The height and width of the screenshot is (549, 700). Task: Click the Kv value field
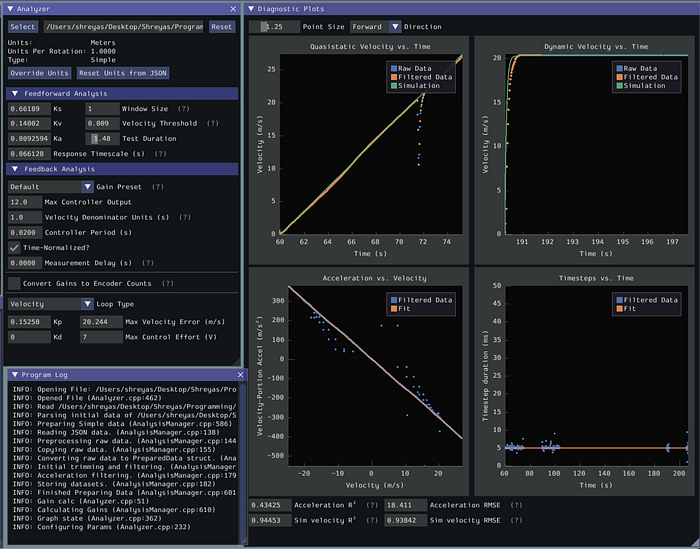[x=29, y=124]
